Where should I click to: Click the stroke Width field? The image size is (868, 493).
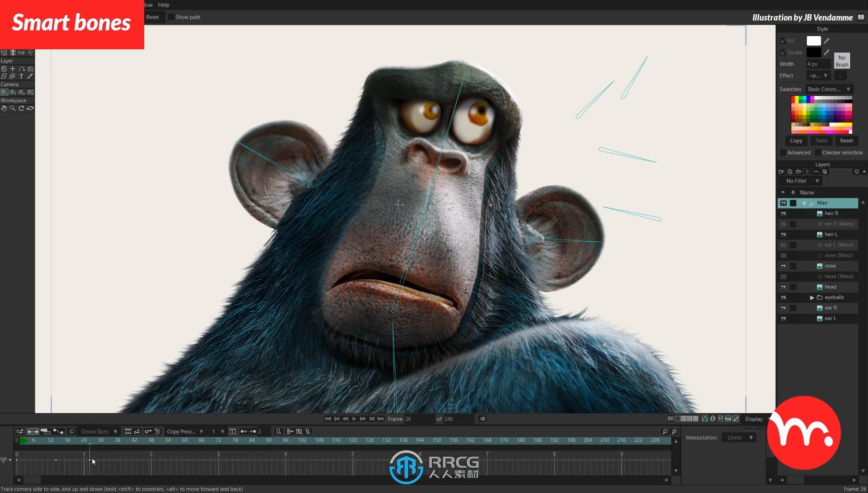(x=818, y=64)
